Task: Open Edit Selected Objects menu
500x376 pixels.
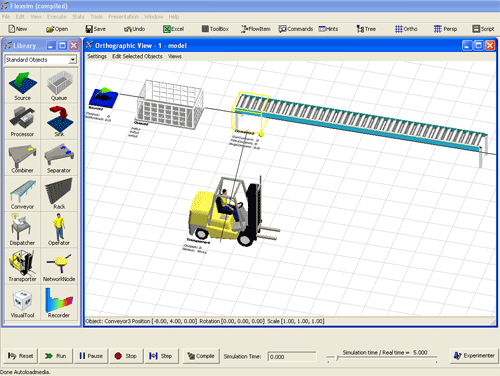Action: pyautogui.click(x=137, y=56)
